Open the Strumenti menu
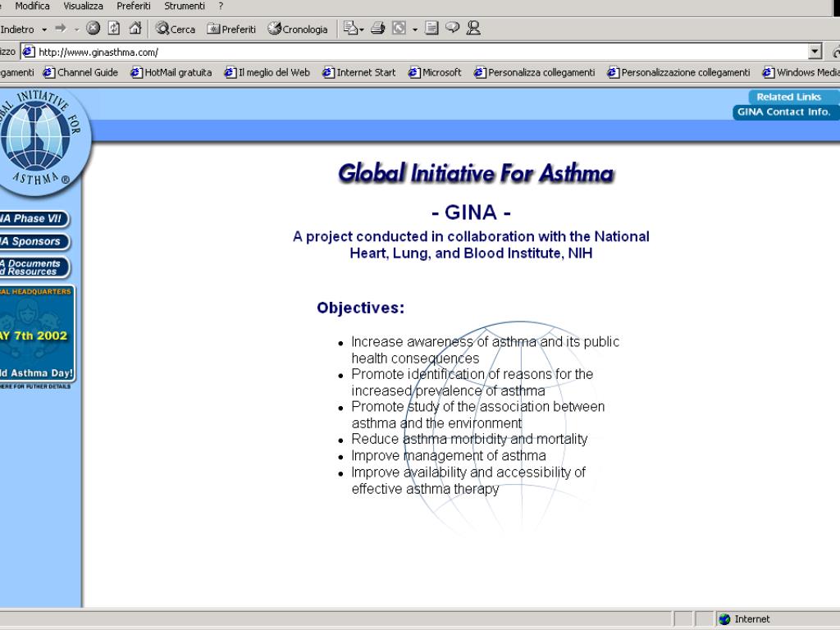 click(185, 6)
